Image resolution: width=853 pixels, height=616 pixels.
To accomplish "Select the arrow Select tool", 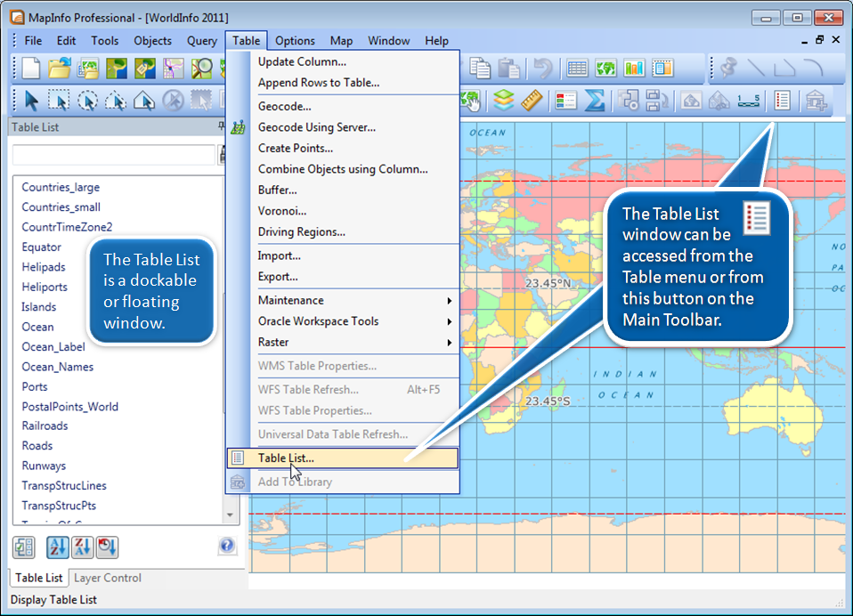I will click(x=31, y=101).
